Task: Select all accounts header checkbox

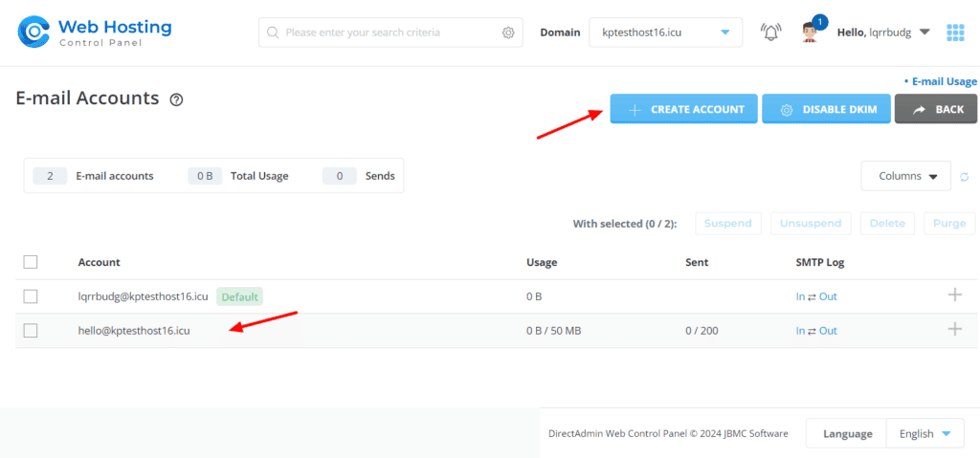Action: pos(31,262)
